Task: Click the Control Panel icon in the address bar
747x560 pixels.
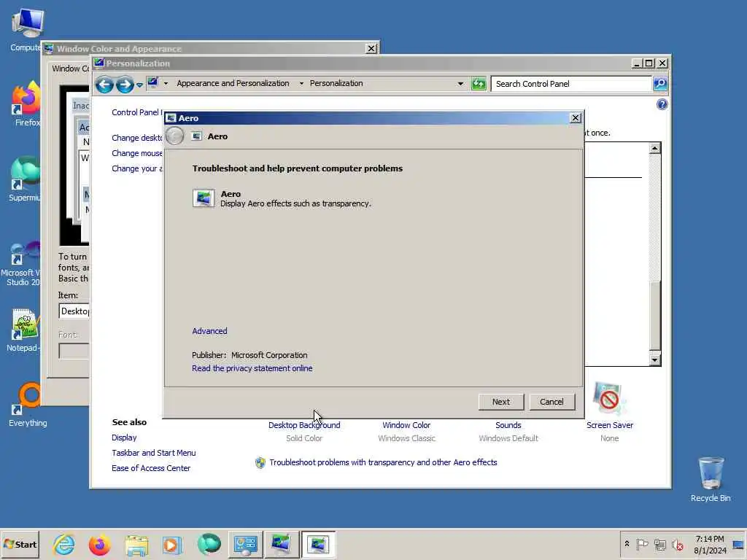Action: click(x=152, y=83)
